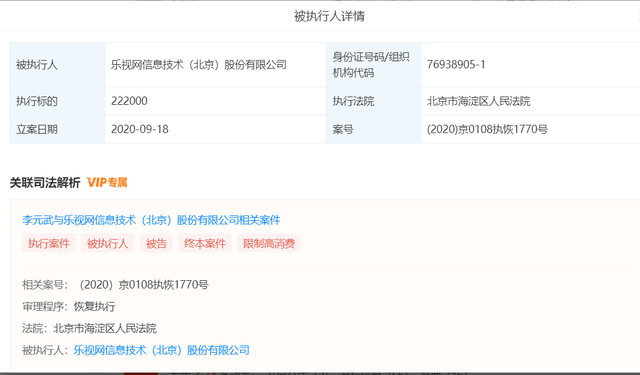Select the 被告 tag
The width and height of the screenshot is (640, 375).
pos(156,244)
